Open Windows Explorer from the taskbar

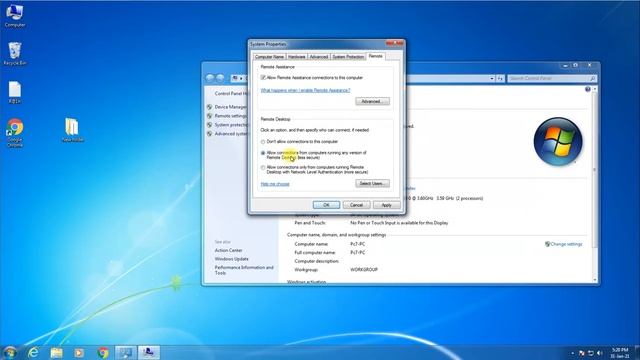pos(56,353)
